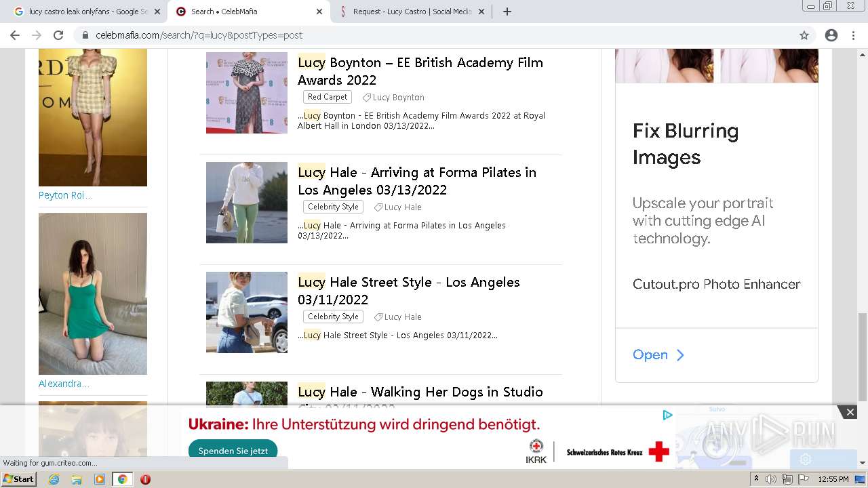Bookmark this page with the star icon
The width and height of the screenshot is (868, 488).
[x=804, y=35]
